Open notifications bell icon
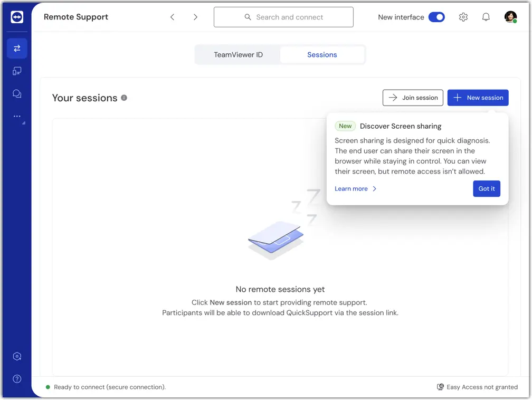Viewport: 532px width, 400px height. click(x=486, y=17)
